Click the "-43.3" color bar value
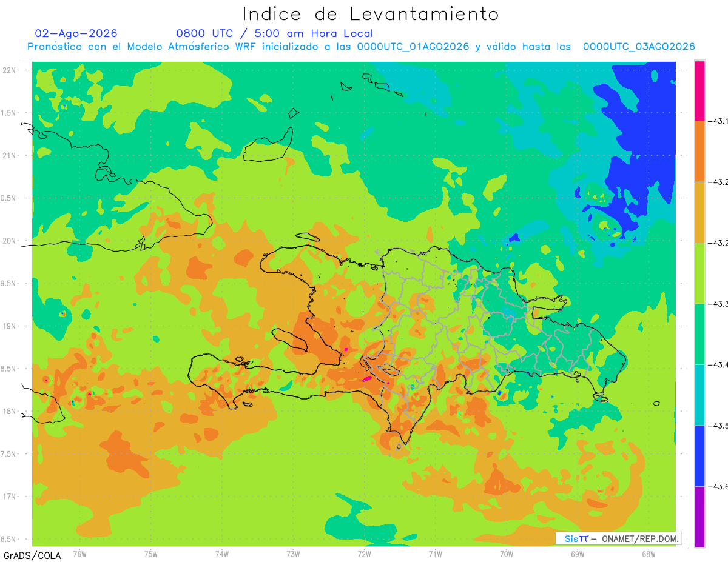The width and height of the screenshot is (728, 562). click(x=718, y=304)
